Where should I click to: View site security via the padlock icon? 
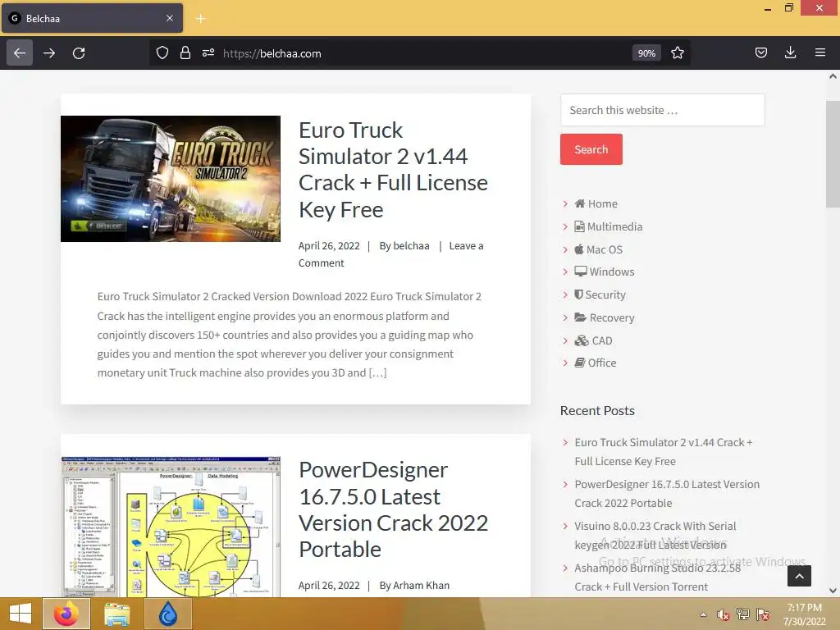(x=185, y=52)
